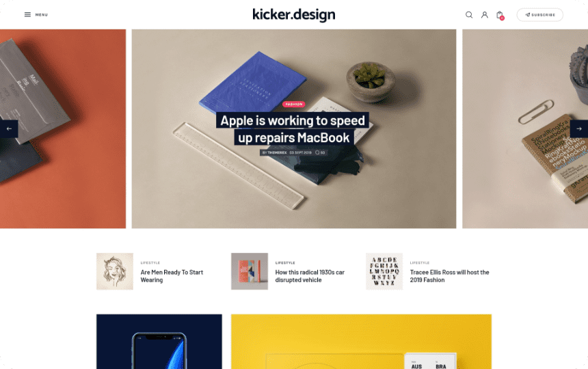Go to next slide arrow
The width and height of the screenshot is (588, 369).
[579, 129]
